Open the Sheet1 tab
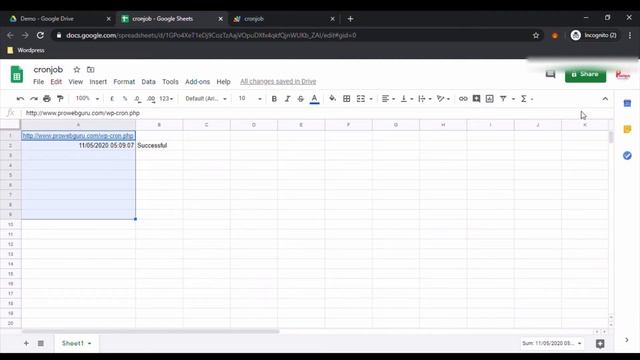Viewport: 640px width, 360px height. click(x=76, y=343)
